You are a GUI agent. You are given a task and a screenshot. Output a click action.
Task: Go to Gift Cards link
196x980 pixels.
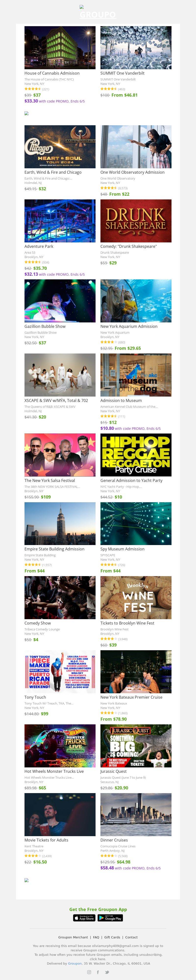click(112, 937)
